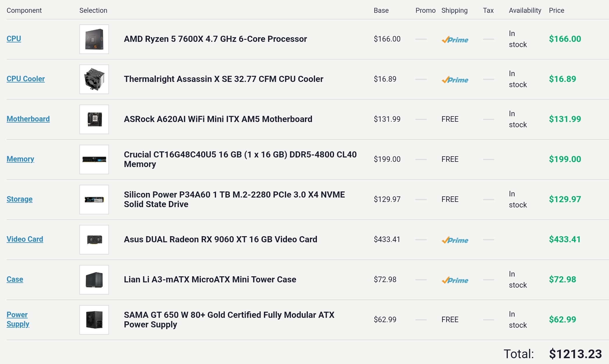Open the Asus Radeon video card thumbnail
This screenshot has height=364, width=609.
[94, 240]
